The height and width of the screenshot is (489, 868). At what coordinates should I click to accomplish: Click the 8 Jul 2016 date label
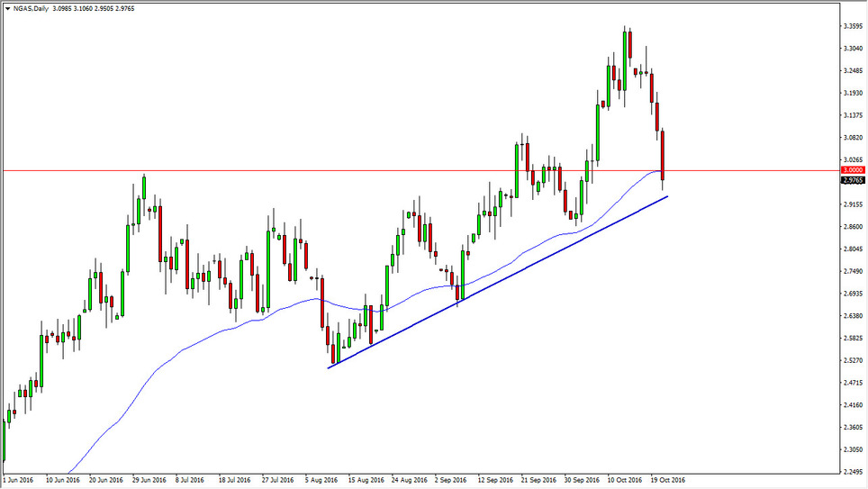[x=190, y=480]
